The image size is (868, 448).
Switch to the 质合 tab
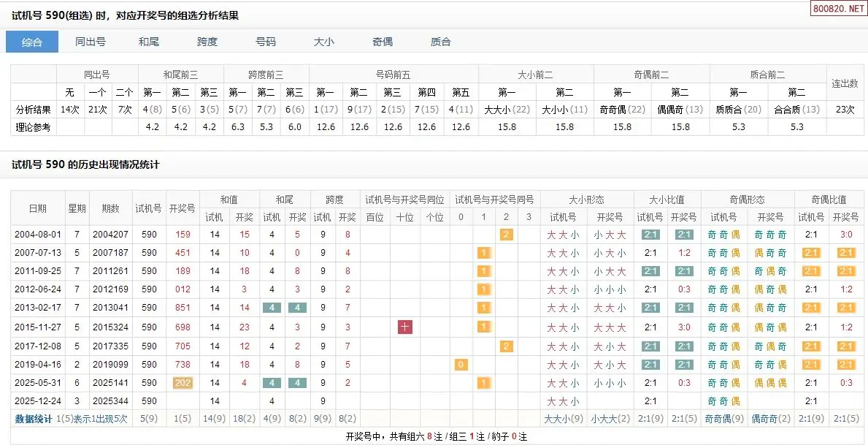point(441,42)
